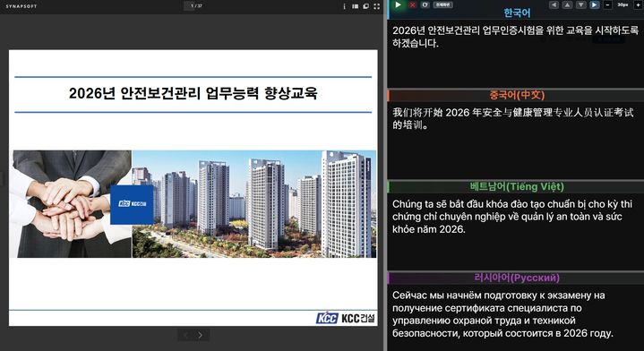The height and width of the screenshot is (351, 644).
Task: Stop with the red X button
Action: 412,5
